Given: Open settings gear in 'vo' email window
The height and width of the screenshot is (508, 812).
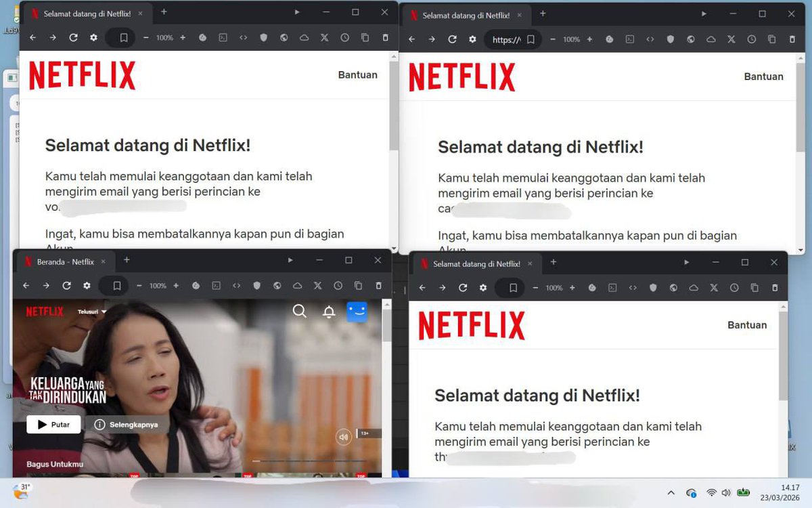Looking at the screenshot, I should tap(93, 38).
